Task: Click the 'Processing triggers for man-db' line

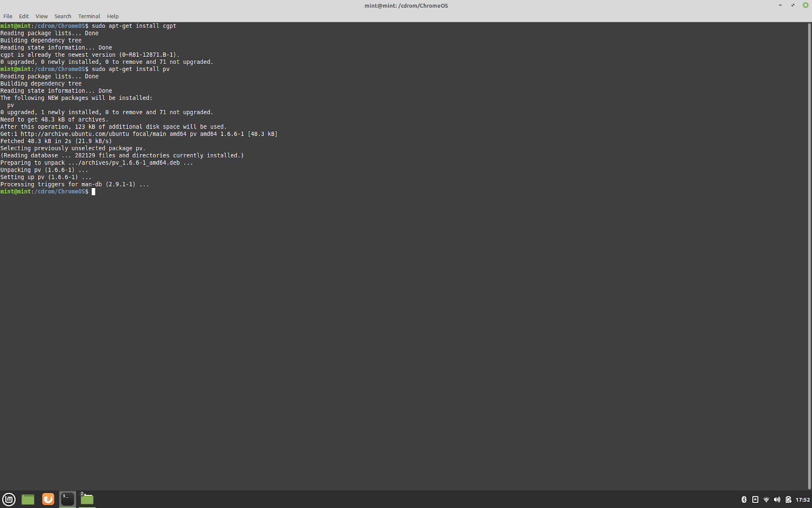Action: (75, 184)
